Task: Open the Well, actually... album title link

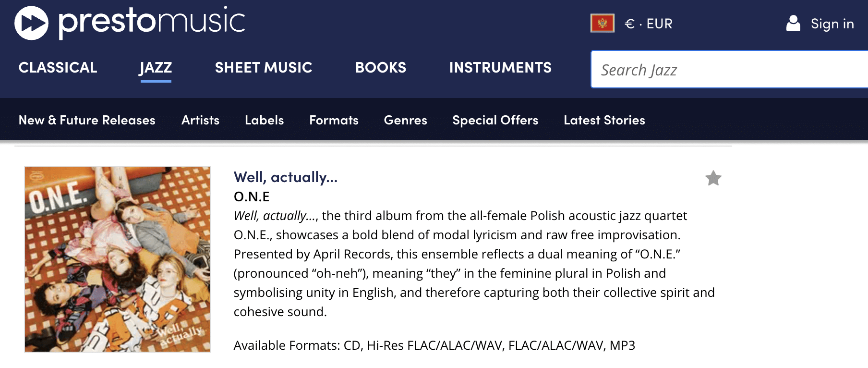Action: 286,177
